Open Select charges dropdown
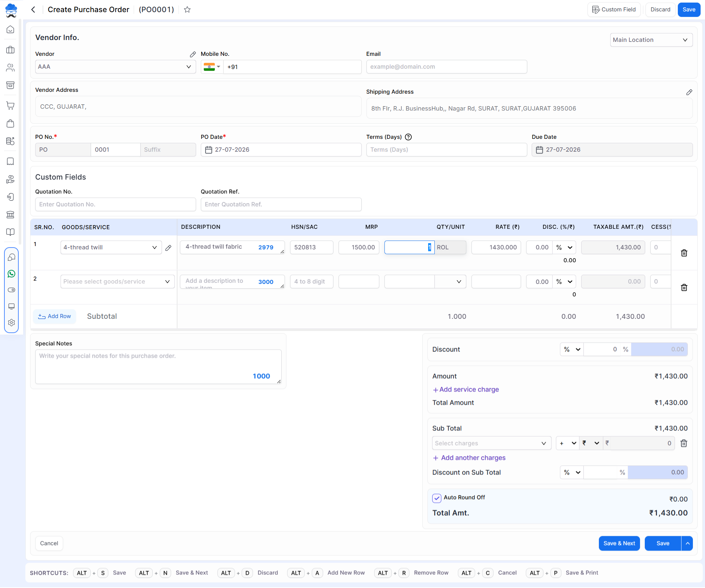Screen dimensions: 705x588 pos(491,443)
